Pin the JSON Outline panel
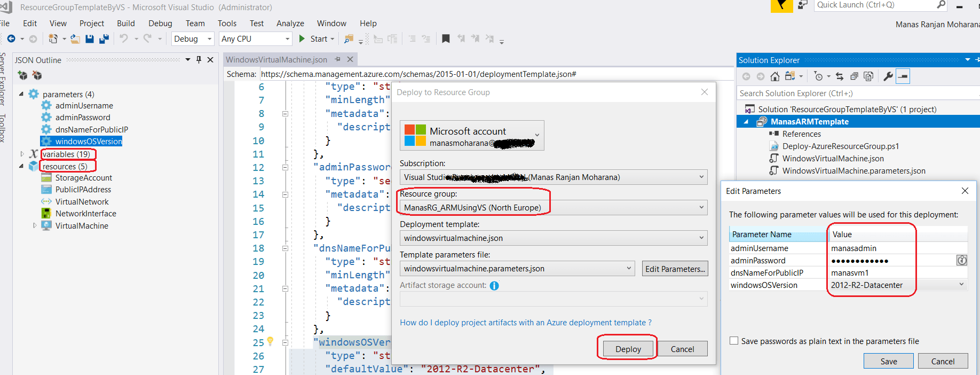Image resolution: width=980 pixels, height=375 pixels. click(199, 60)
